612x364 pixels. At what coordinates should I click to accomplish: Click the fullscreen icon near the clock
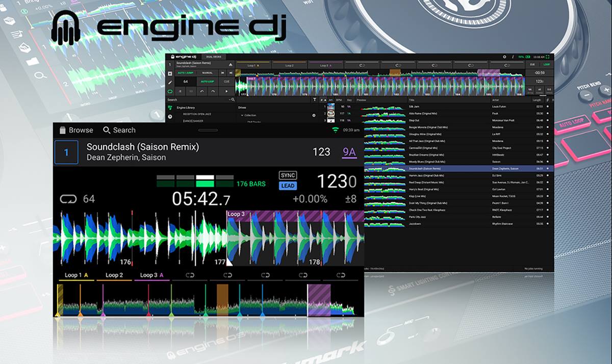548,57
